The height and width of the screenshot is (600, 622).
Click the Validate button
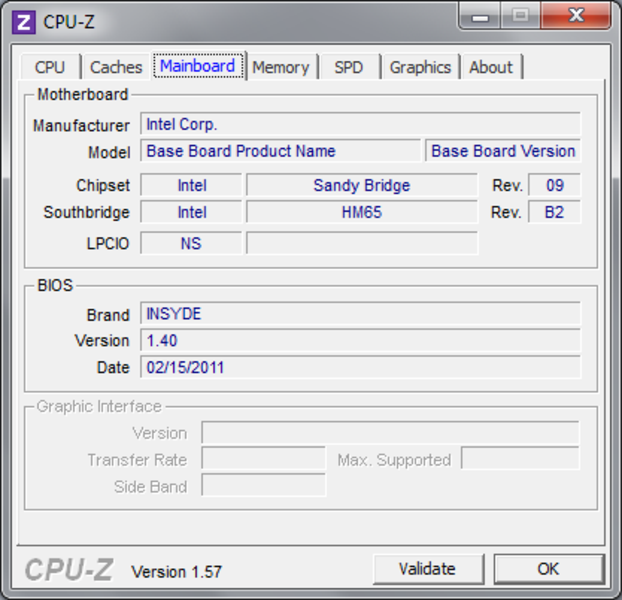(x=428, y=569)
